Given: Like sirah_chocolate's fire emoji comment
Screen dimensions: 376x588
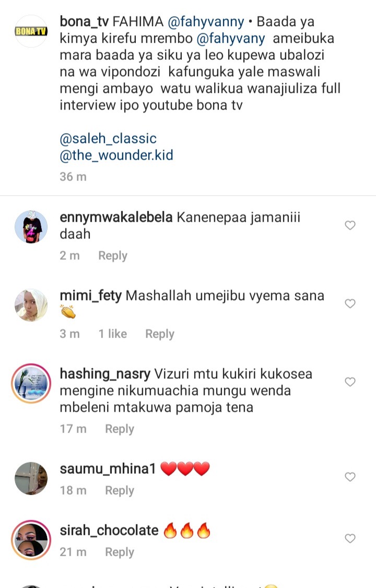Looking at the screenshot, I should click(x=350, y=538).
